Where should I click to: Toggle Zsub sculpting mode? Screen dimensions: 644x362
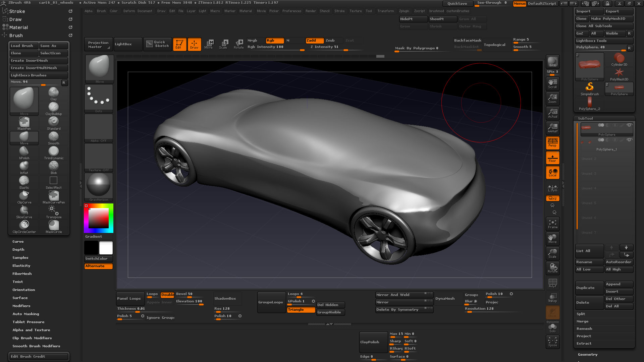(330, 40)
